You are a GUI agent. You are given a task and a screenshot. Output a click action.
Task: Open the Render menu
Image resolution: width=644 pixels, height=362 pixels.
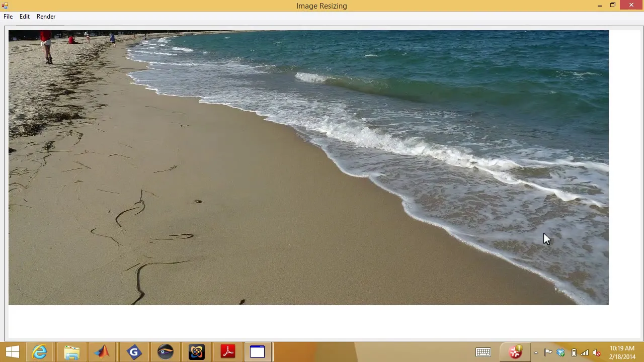(46, 17)
